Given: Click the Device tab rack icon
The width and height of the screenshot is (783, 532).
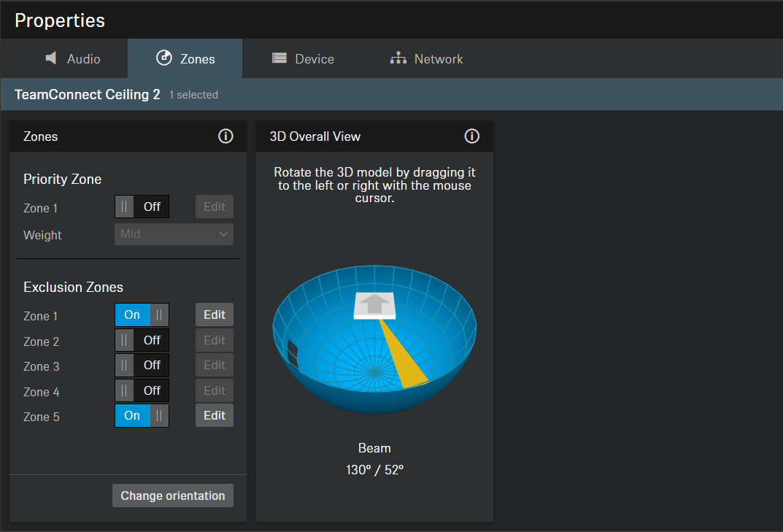Looking at the screenshot, I should pos(279,58).
